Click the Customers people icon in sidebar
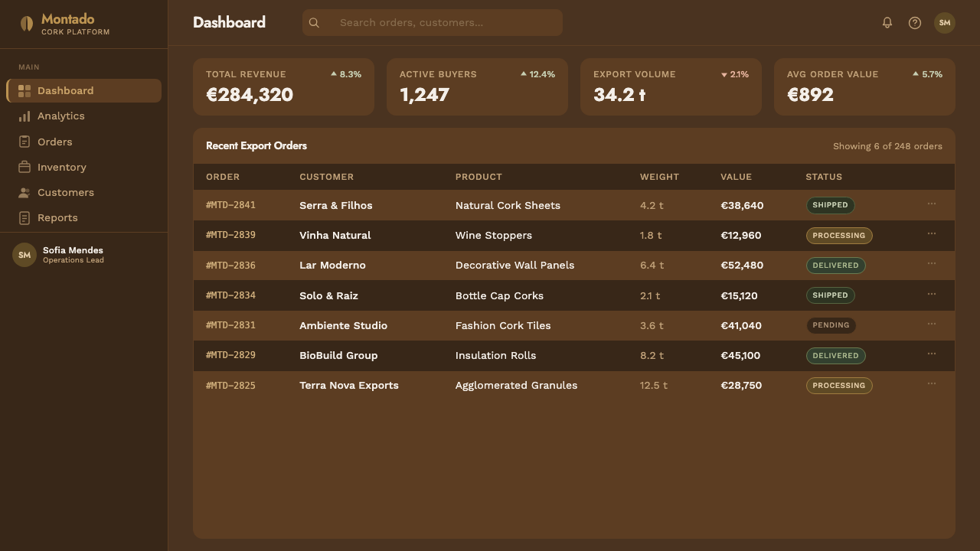The height and width of the screenshot is (551, 980). [24, 193]
